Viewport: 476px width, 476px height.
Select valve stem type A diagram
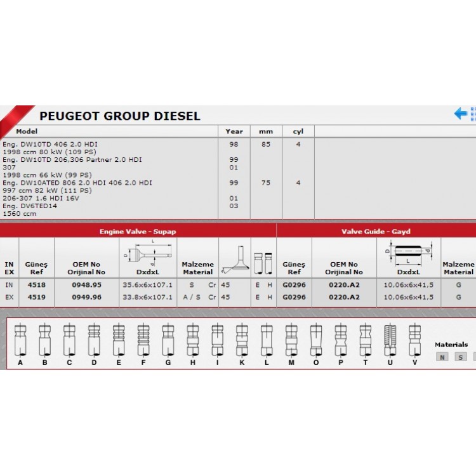pos(20,340)
